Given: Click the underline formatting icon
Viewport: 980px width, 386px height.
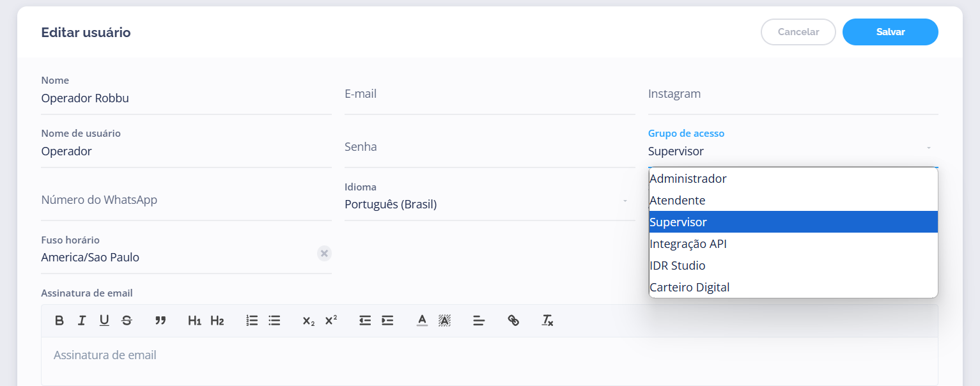Looking at the screenshot, I should [104, 321].
